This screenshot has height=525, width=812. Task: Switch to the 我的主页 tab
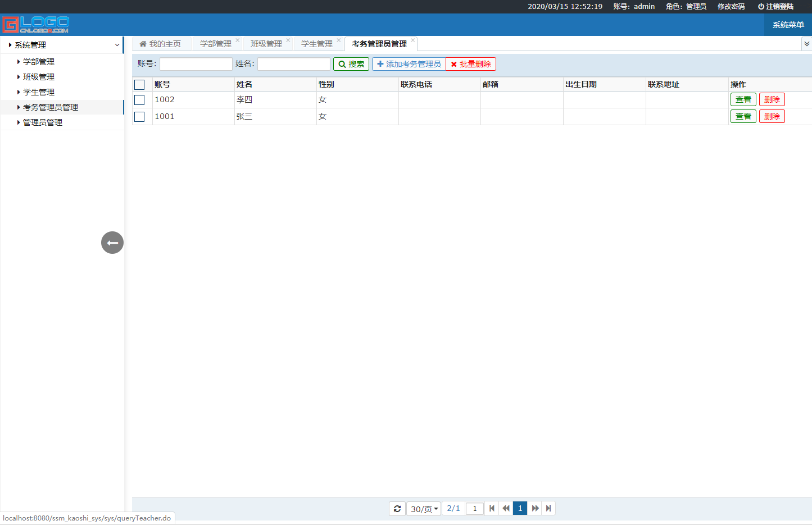[x=161, y=44]
